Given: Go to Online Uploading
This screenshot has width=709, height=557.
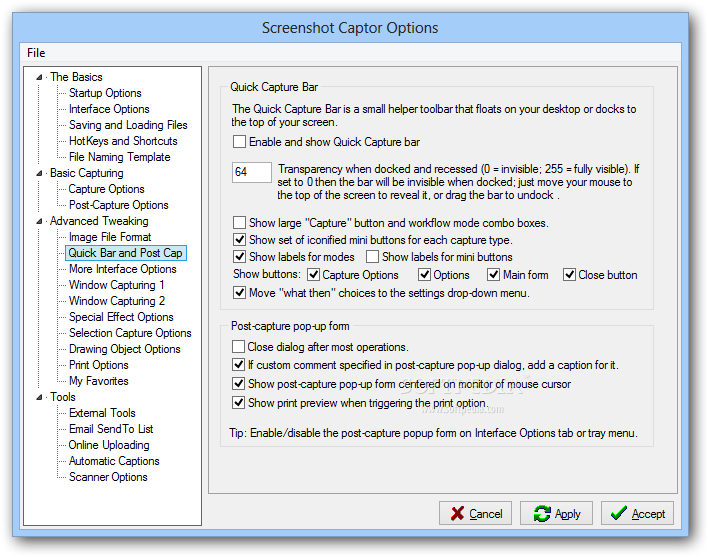Looking at the screenshot, I should [109, 445].
